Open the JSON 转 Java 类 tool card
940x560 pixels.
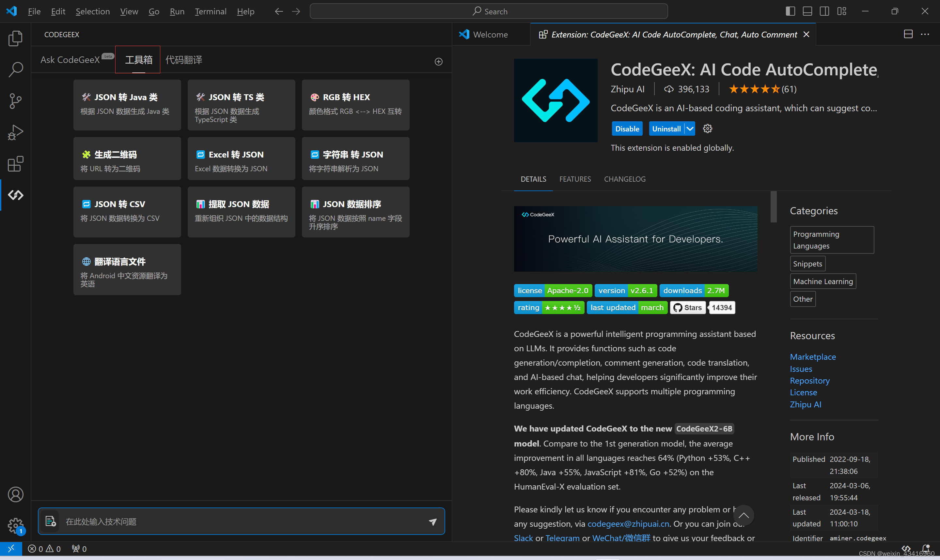click(127, 105)
